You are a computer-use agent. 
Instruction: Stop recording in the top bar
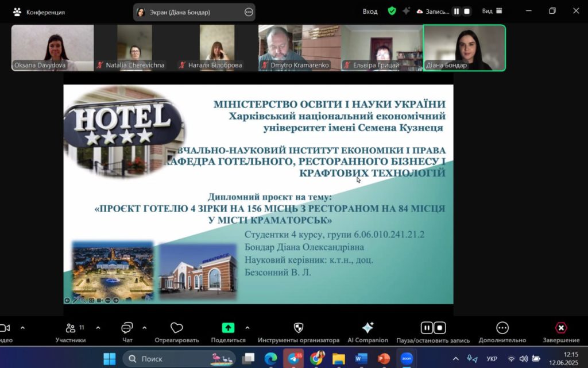[x=467, y=11]
